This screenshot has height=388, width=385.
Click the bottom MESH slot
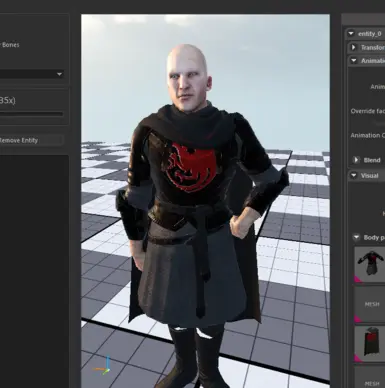coord(370,377)
